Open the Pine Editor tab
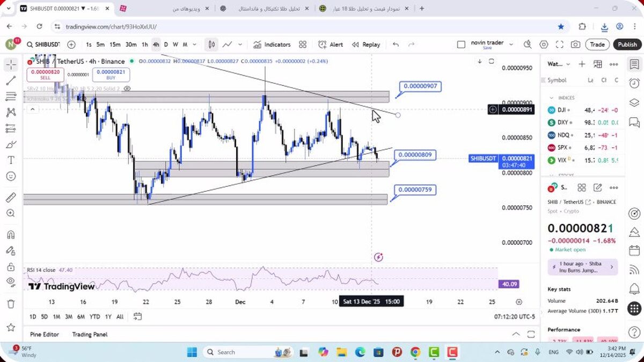Image resolution: width=644 pixels, height=362 pixels. click(45, 334)
